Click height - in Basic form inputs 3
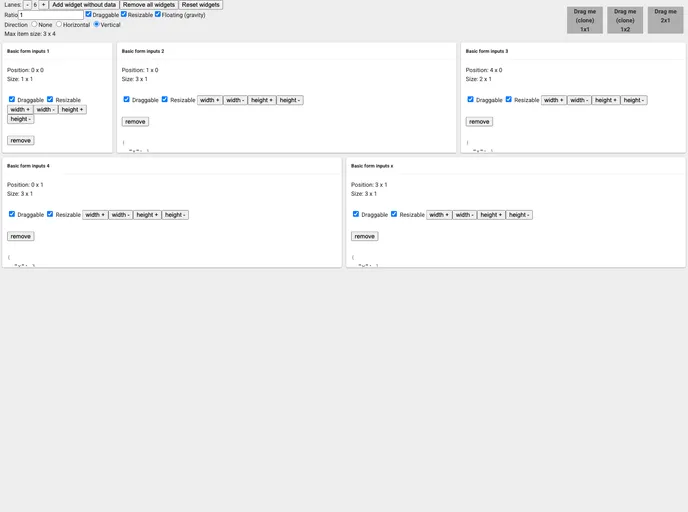 point(634,100)
